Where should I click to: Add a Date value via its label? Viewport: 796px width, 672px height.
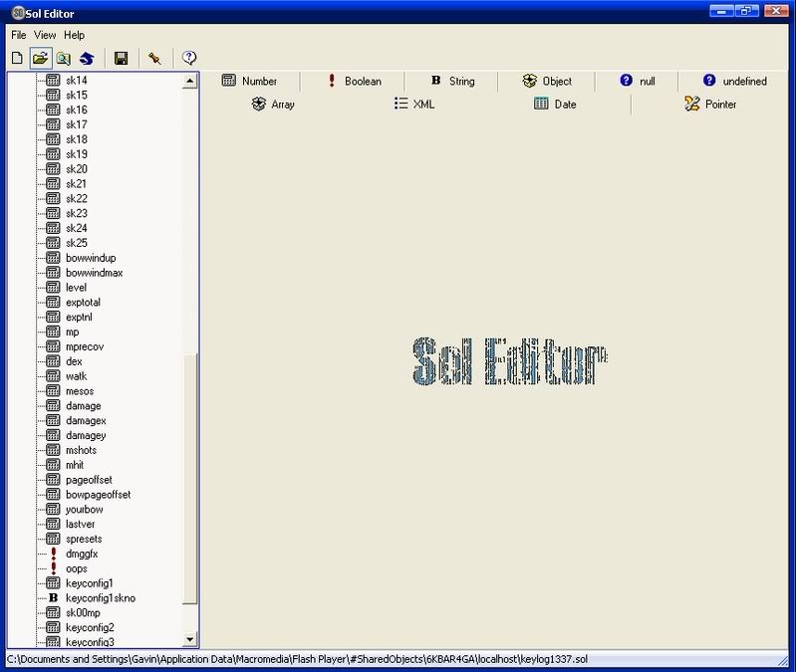click(565, 104)
